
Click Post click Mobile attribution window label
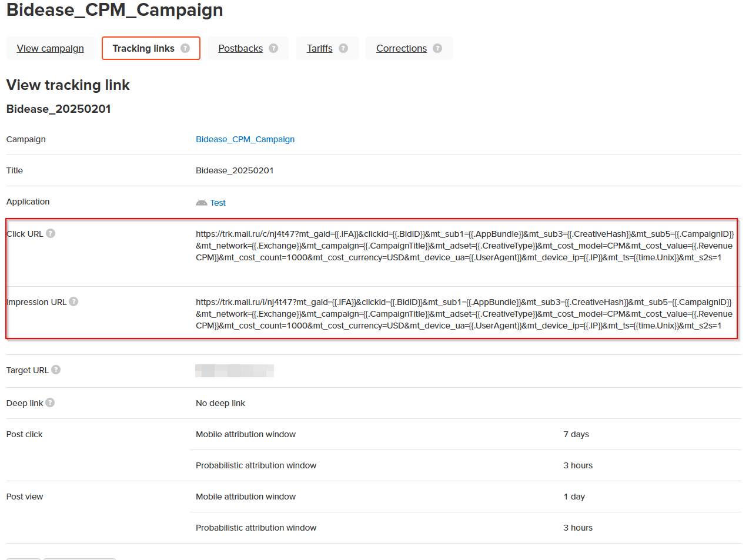[246, 434]
